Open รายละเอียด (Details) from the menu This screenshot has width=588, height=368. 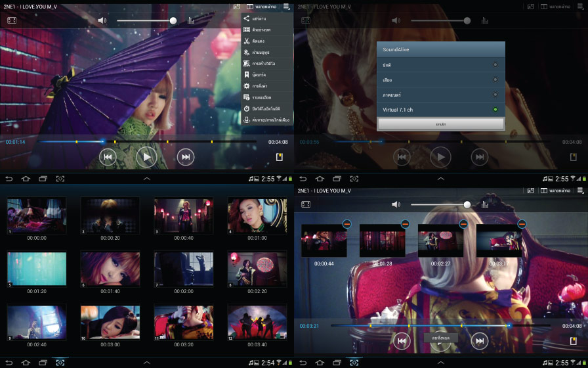267,97
